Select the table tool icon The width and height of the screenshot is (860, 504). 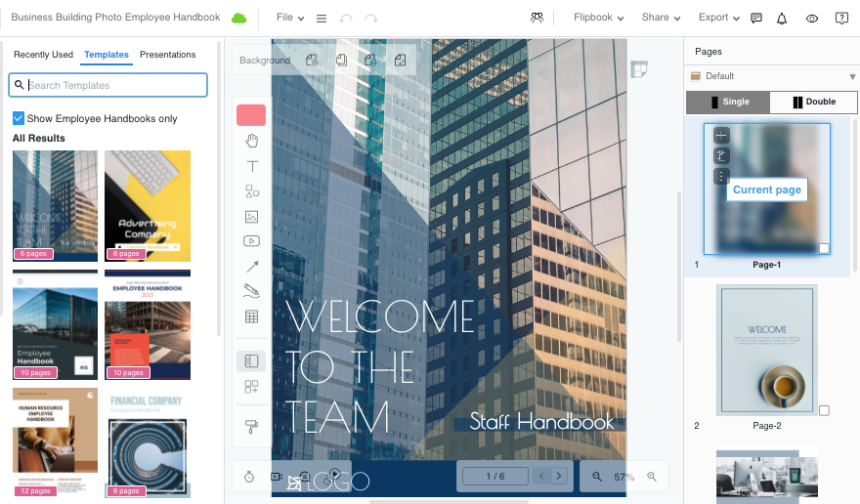pyautogui.click(x=252, y=317)
